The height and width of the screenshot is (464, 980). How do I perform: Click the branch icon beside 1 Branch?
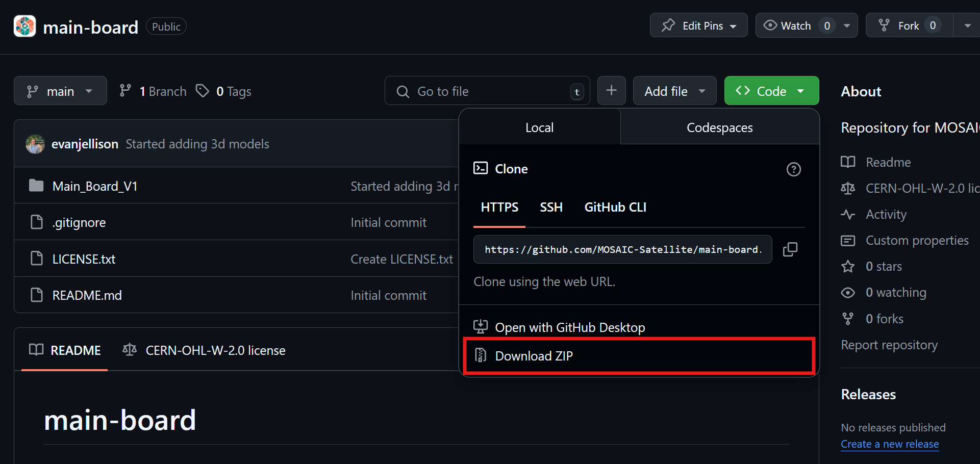[x=125, y=91]
